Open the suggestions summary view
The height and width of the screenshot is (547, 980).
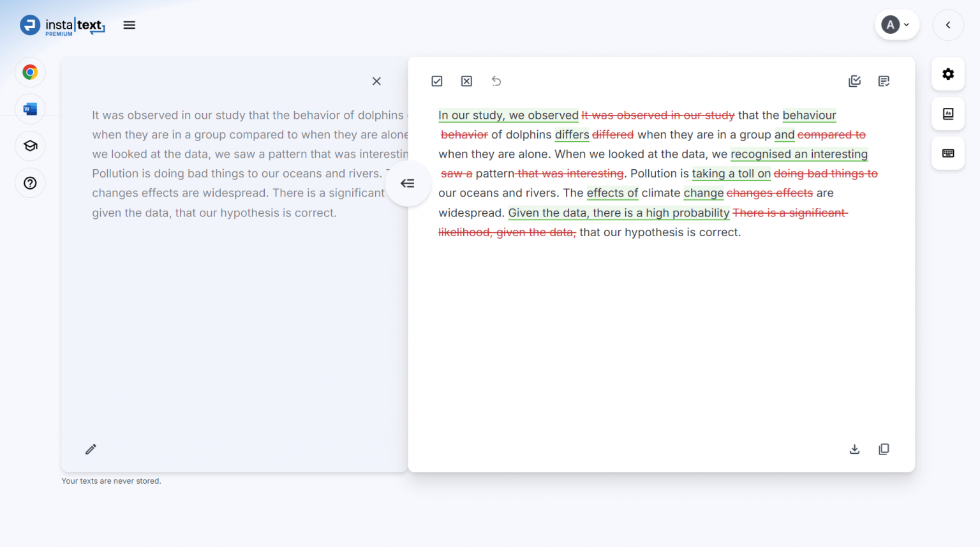coord(884,81)
